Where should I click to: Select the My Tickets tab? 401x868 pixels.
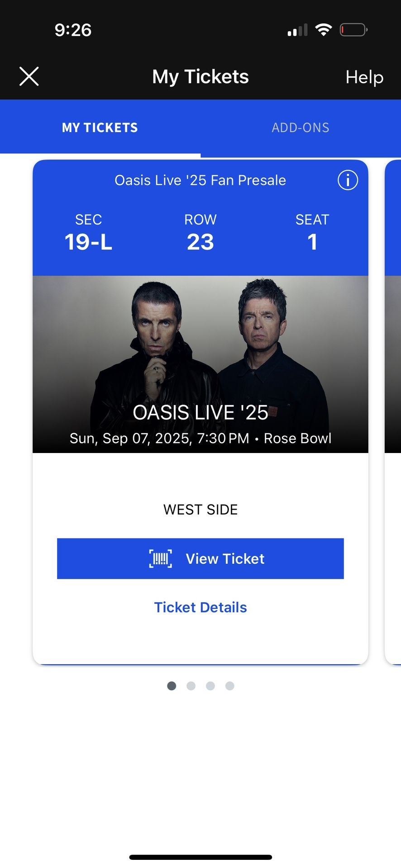point(100,127)
